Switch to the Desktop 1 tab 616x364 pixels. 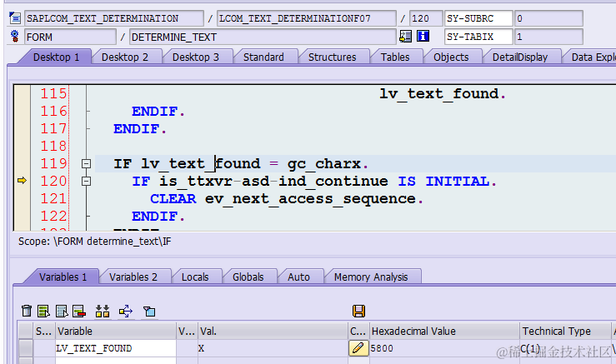tap(56, 57)
